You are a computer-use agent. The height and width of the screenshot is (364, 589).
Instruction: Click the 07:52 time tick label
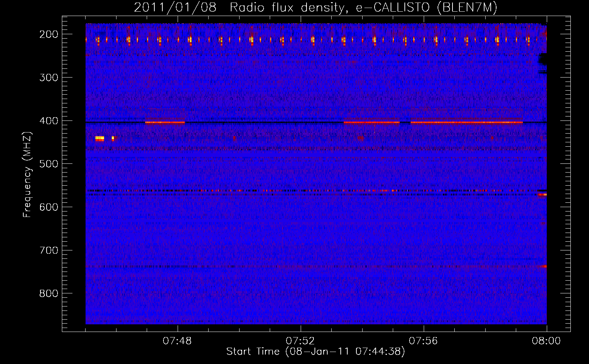pyautogui.click(x=300, y=341)
